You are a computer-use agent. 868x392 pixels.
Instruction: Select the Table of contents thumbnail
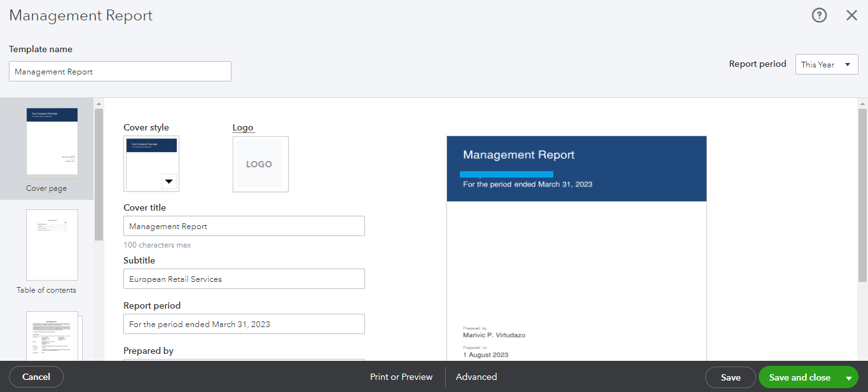[52, 245]
